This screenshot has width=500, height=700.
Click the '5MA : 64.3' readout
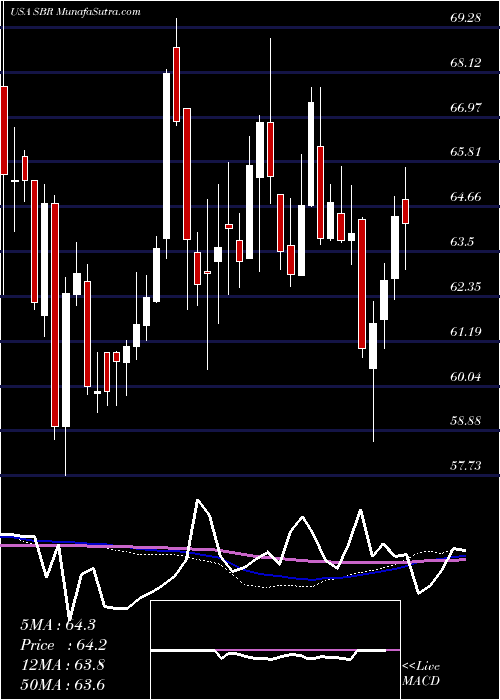(58, 625)
